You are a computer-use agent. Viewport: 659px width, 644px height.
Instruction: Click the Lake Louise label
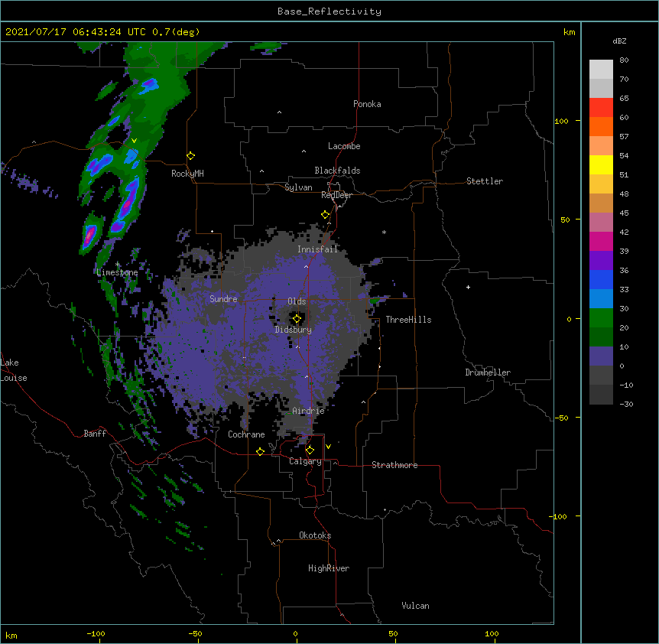coord(14,370)
